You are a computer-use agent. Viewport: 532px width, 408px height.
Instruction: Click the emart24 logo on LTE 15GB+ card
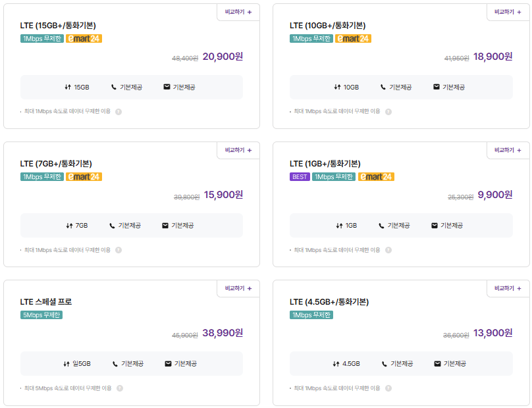tap(83, 38)
